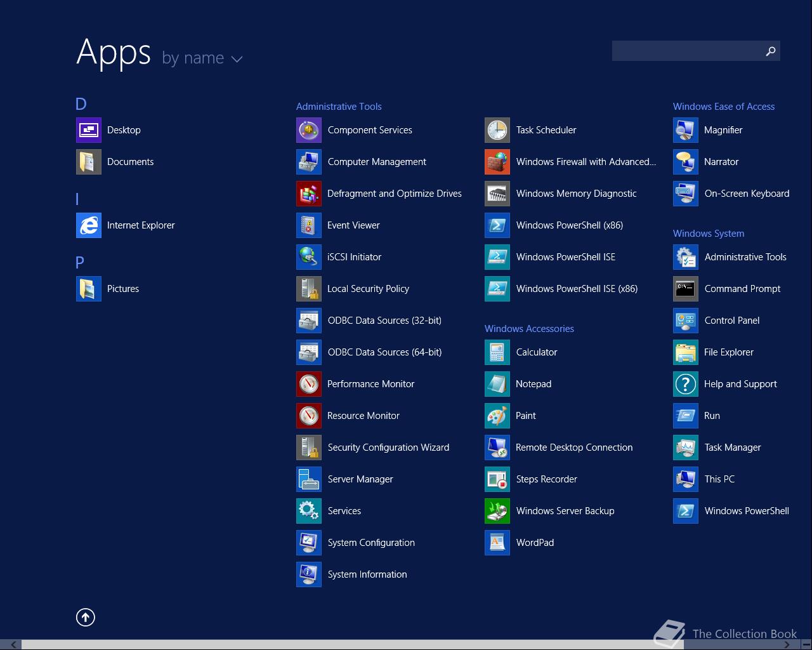The height and width of the screenshot is (650, 812).
Task: Open the Calculator icon
Action: pos(497,352)
